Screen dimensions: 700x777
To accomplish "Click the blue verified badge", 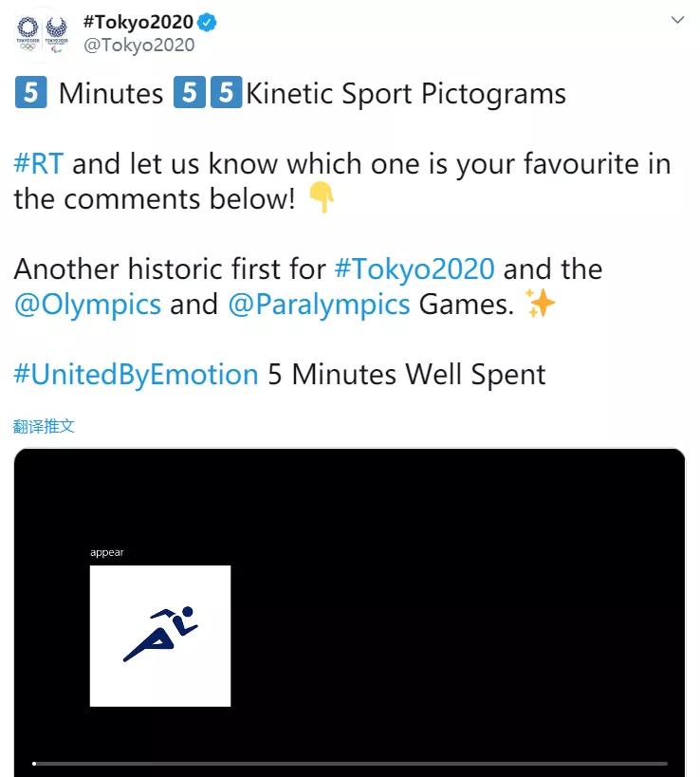I will click(207, 22).
